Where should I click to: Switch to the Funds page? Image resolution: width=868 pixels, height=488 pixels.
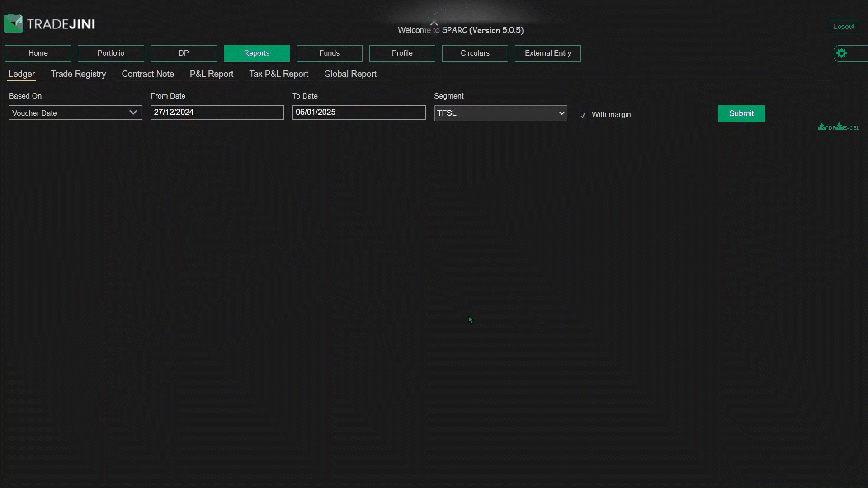coord(329,53)
